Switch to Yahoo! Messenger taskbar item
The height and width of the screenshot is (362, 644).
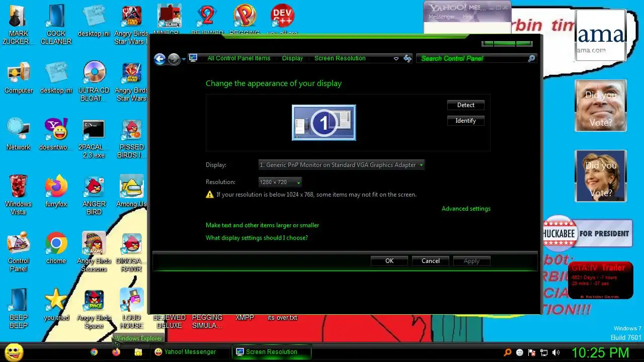[x=190, y=352]
